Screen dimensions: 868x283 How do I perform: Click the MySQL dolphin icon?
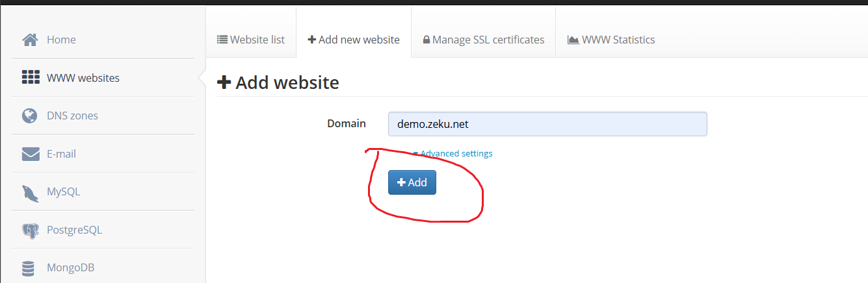[30, 192]
